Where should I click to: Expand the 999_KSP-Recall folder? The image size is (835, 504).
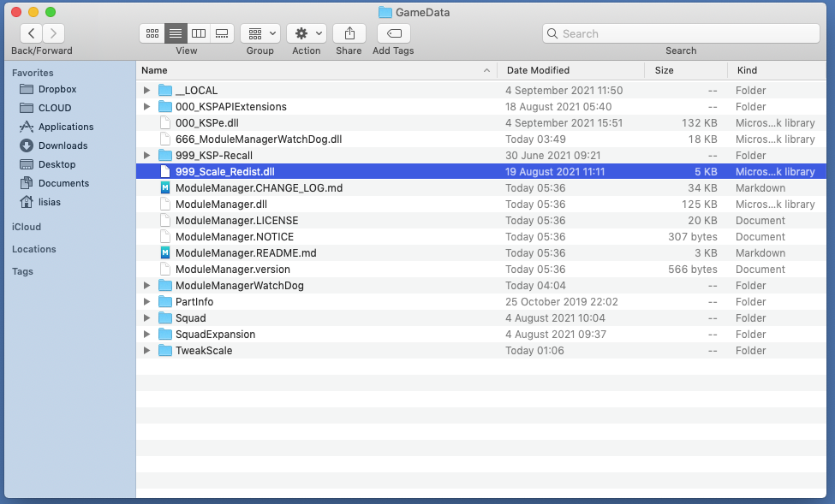[146, 156]
